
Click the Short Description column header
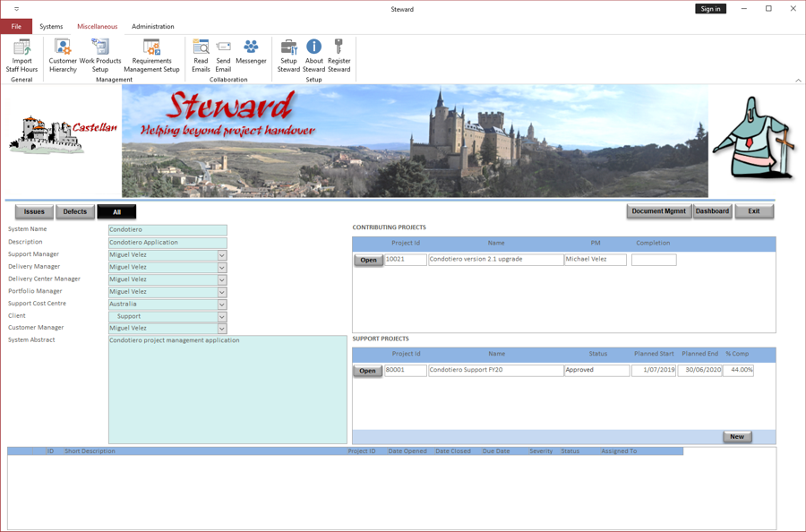[90, 451]
